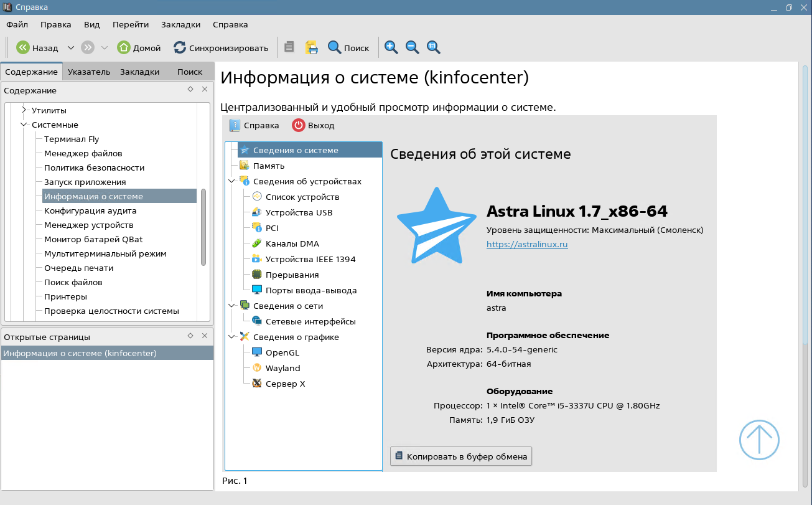Screen dimensions: 812x505
Task: Open the Файл menu
Action: [17, 24]
